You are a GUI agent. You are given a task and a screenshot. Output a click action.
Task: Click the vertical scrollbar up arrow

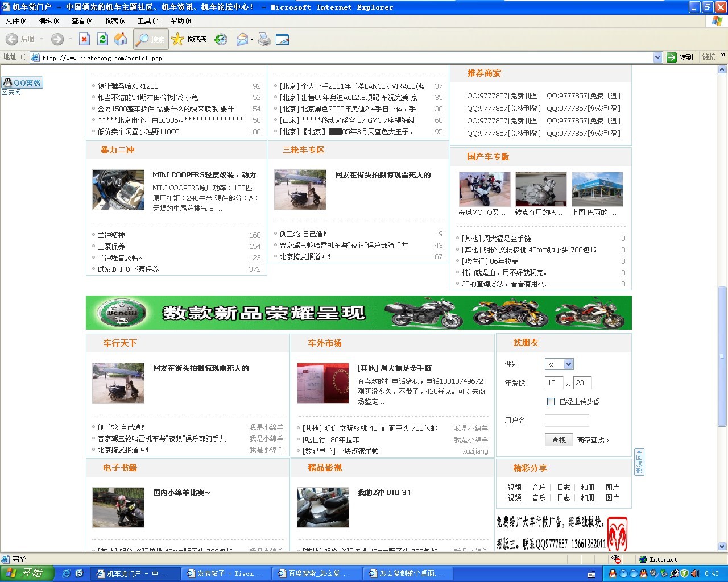pos(722,70)
